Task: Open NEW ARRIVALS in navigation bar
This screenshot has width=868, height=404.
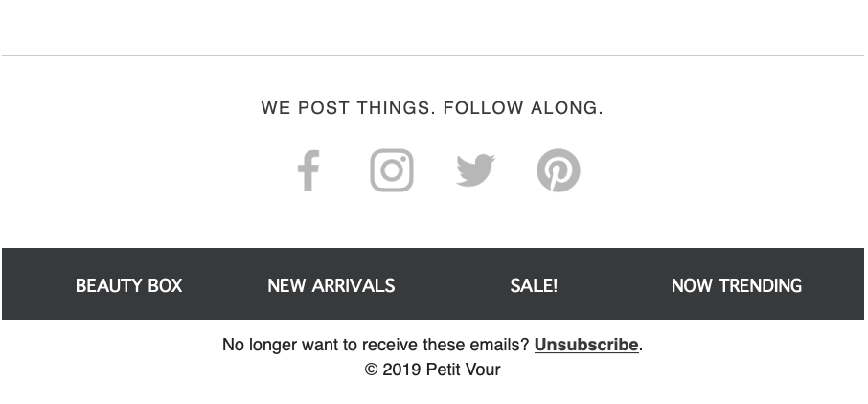Action: click(331, 285)
